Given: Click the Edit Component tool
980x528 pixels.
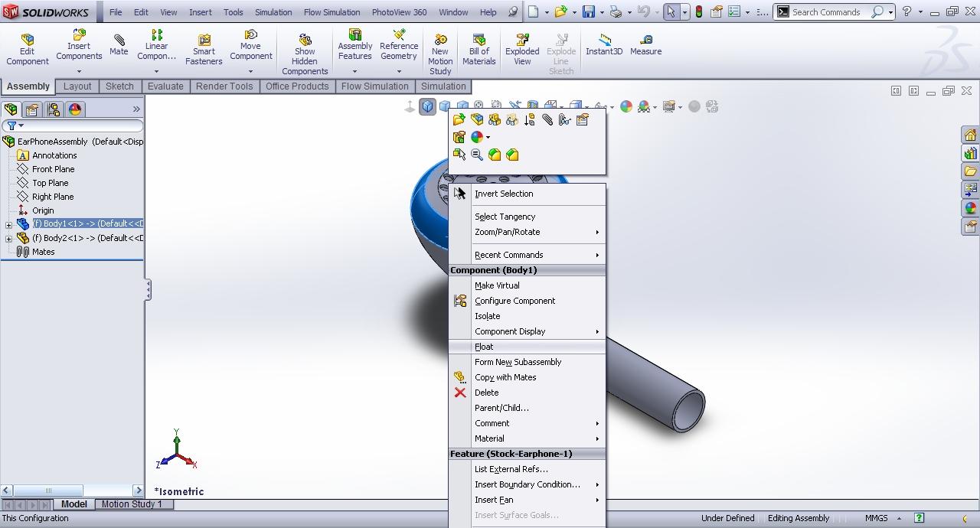Looking at the screenshot, I should pyautogui.click(x=28, y=50).
